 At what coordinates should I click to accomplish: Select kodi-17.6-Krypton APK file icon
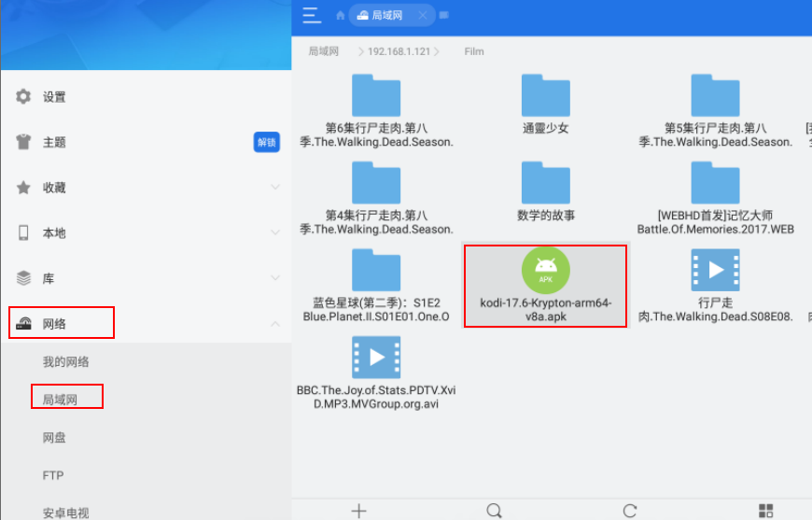click(546, 271)
